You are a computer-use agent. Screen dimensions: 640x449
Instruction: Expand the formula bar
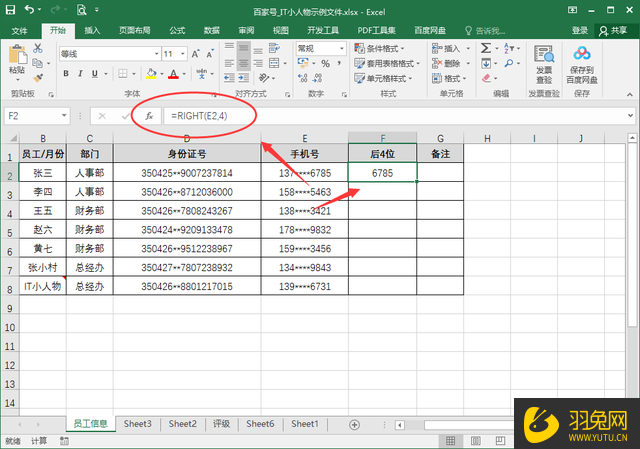[630, 116]
